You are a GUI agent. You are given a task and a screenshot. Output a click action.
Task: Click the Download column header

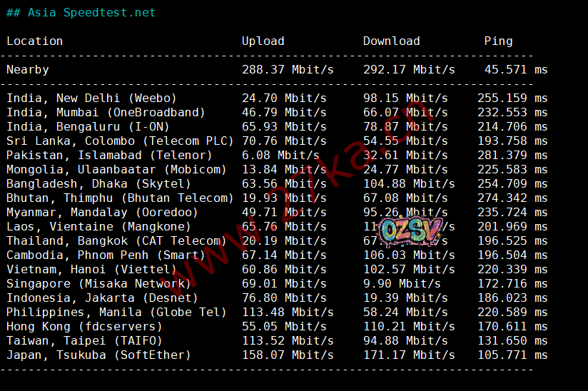pos(391,41)
